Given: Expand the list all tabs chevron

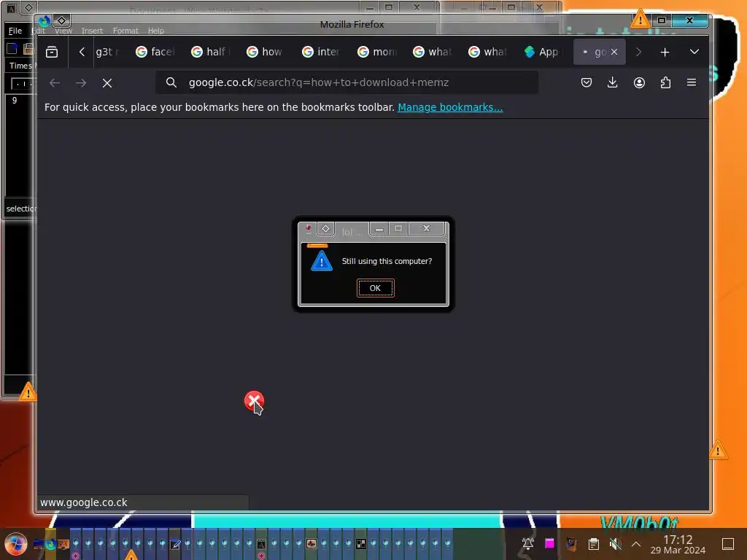Looking at the screenshot, I should 694,52.
